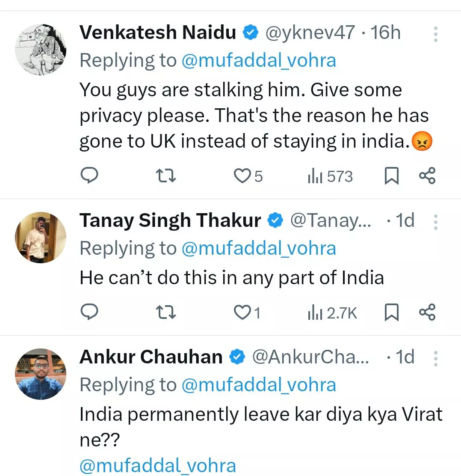
Task: Retweet Tanay Singh Thakur's reply
Action: click(x=165, y=312)
